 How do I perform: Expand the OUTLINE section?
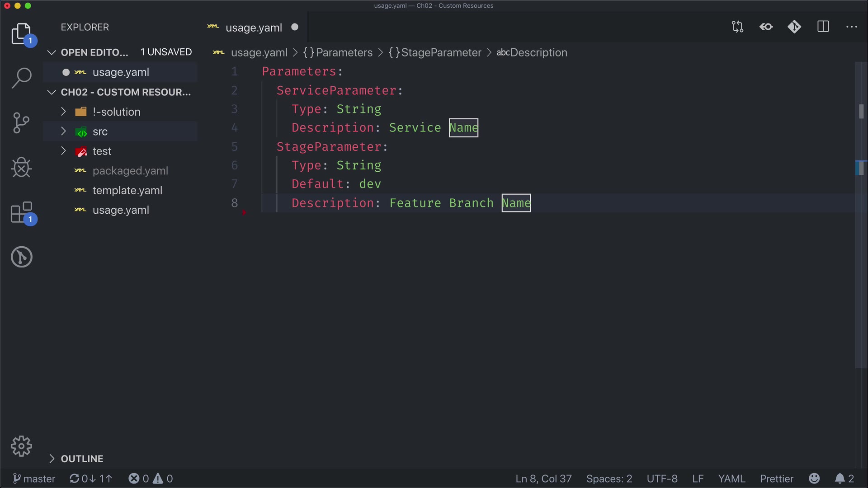click(x=82, y=459)
